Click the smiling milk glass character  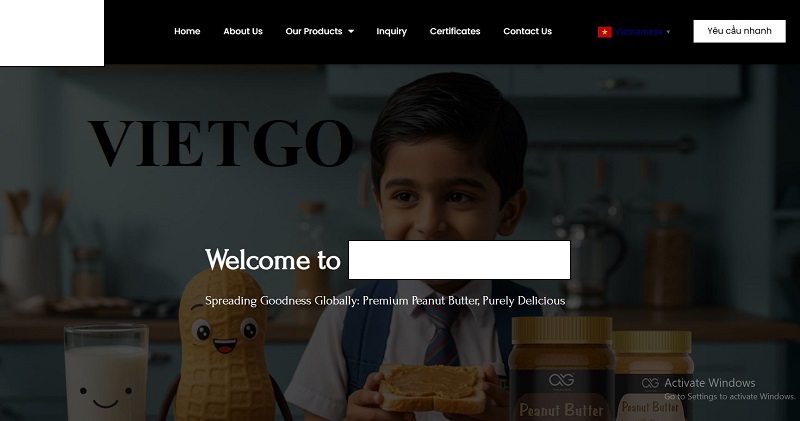[106, 373]
